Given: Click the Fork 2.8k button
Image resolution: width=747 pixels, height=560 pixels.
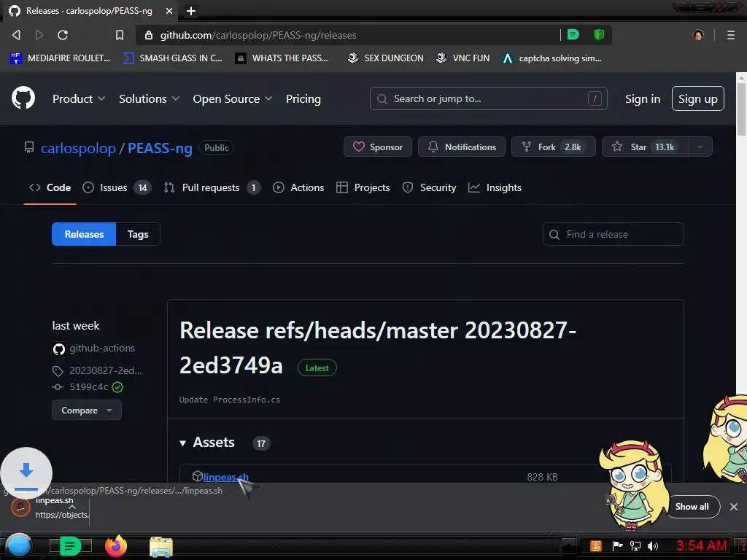Looking at the screenshot, I should pyautogui.click(x=553, y=147).
